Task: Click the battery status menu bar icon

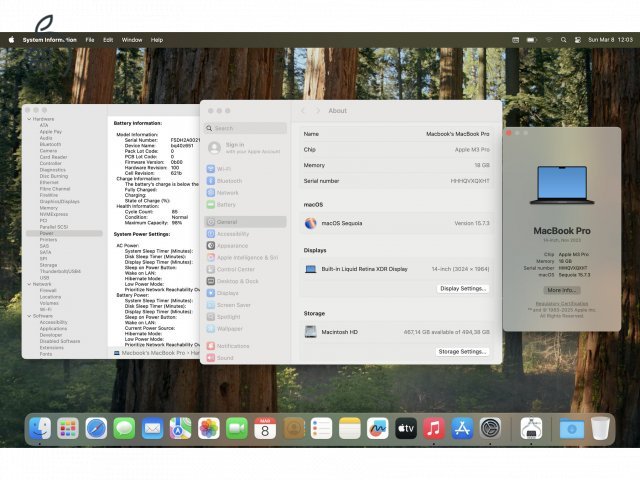Action: 531,40
